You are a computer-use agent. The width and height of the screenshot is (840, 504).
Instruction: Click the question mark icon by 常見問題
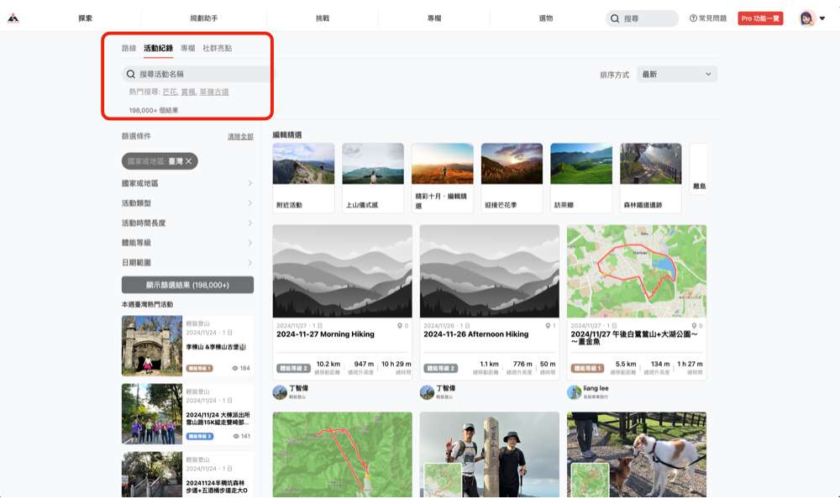tap(693, 18)
